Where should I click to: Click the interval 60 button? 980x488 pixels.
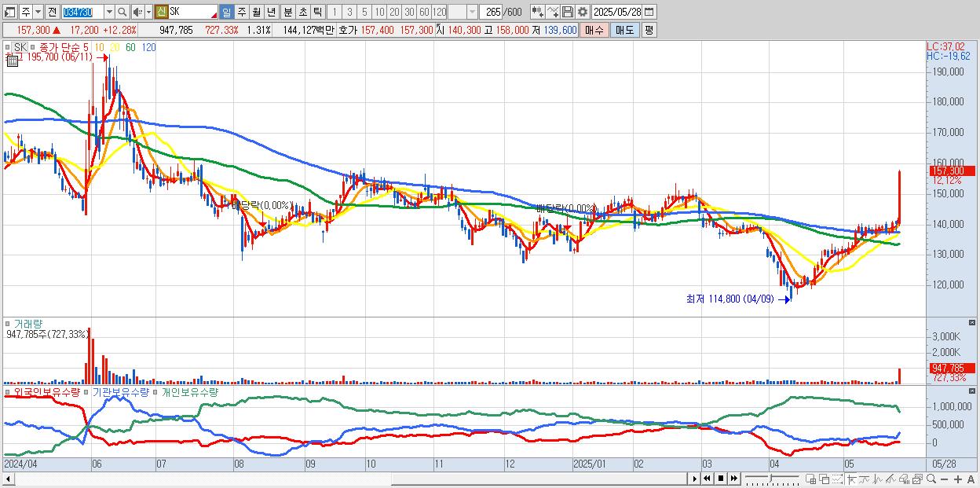pyautogui.click(x=424, y=12)
